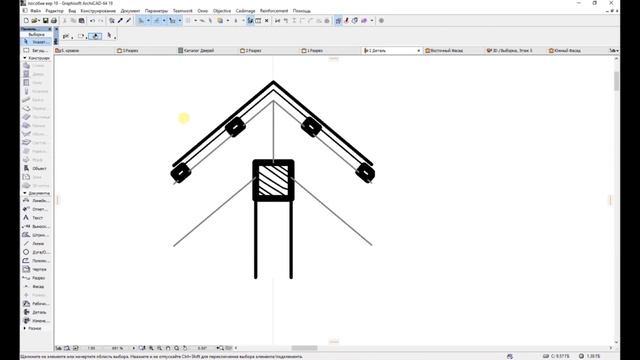Open the zoom percentage popup arrow
Viewport: 640px width, 360px height.
coord(133,348)
